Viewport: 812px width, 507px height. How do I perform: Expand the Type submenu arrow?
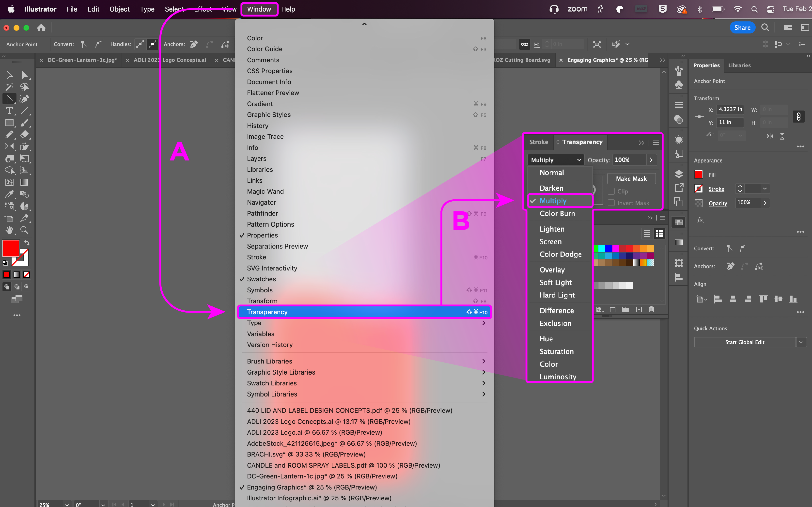pyautogui.click(x=484, y=323)
